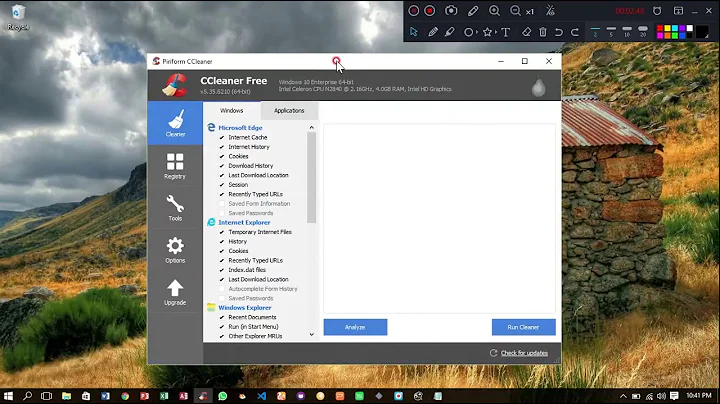Uncheck Run (in Start Menu) checkbox

point(222,327)
